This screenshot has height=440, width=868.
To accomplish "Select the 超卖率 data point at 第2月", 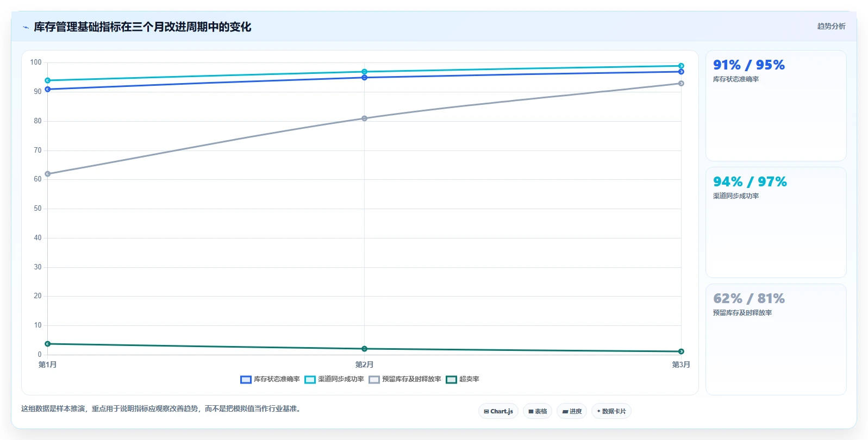I will point(364,349).
